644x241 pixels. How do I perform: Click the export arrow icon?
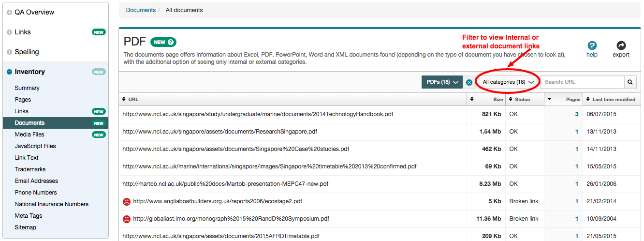[621, 45]
